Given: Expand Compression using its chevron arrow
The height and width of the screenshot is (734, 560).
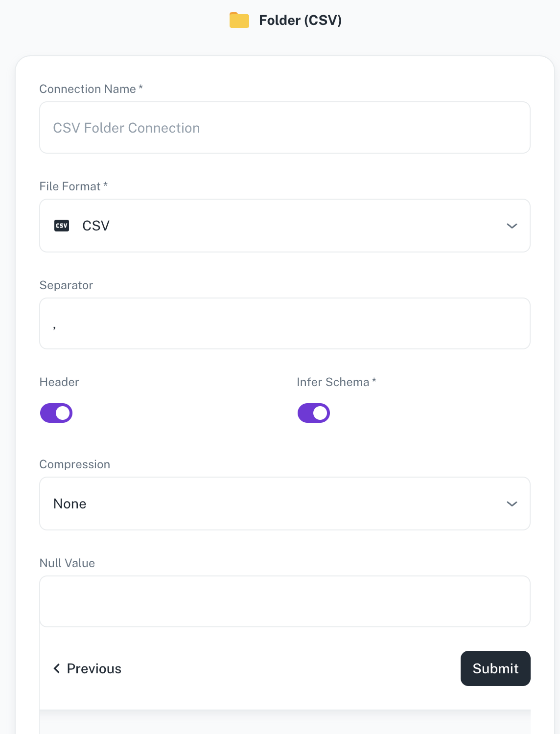Looking at the screenshot, I should [x=512, y=504].
